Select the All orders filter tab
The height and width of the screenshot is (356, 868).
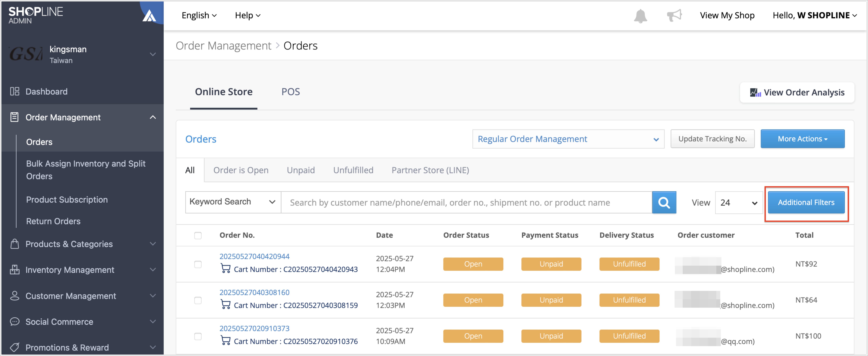click(190, 170)
